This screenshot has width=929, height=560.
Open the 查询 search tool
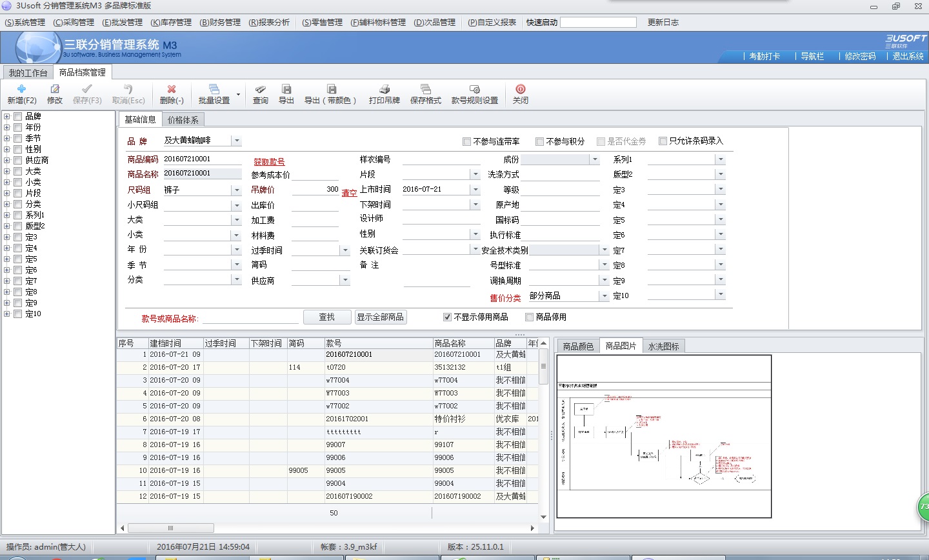[260, 89]
